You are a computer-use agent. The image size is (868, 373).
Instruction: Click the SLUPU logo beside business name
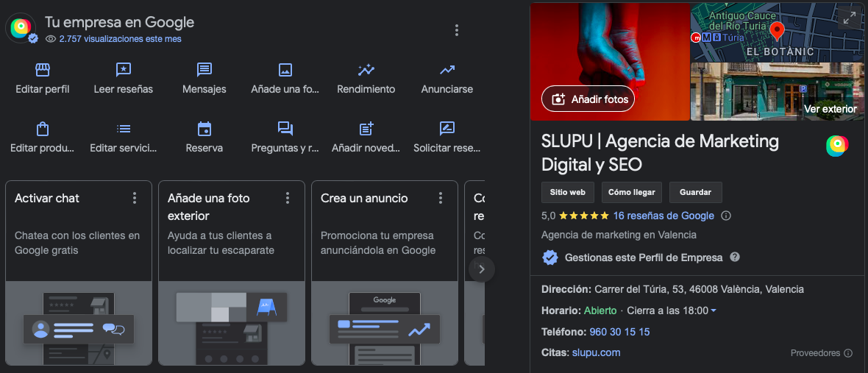pos(837,146)
